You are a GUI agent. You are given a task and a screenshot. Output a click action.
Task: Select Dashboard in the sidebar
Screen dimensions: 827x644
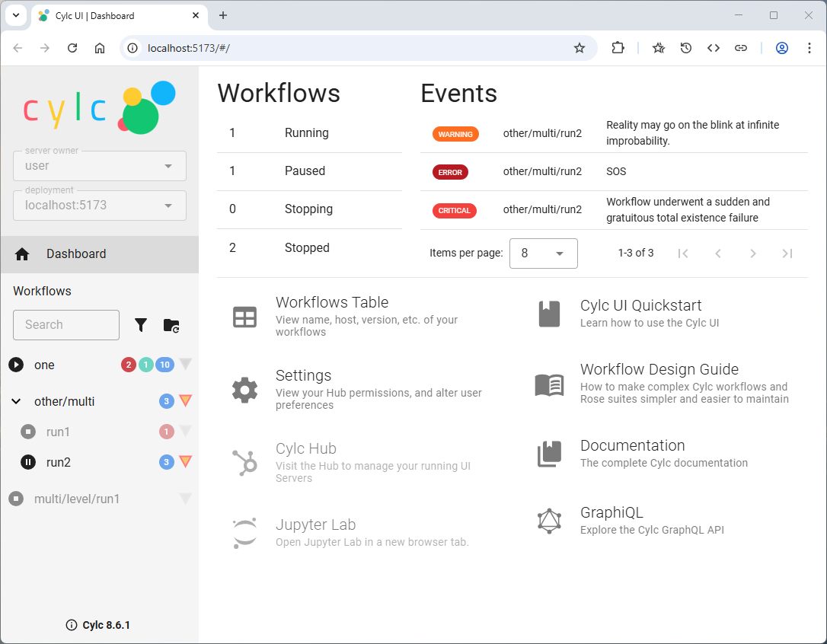pos(76,254)
